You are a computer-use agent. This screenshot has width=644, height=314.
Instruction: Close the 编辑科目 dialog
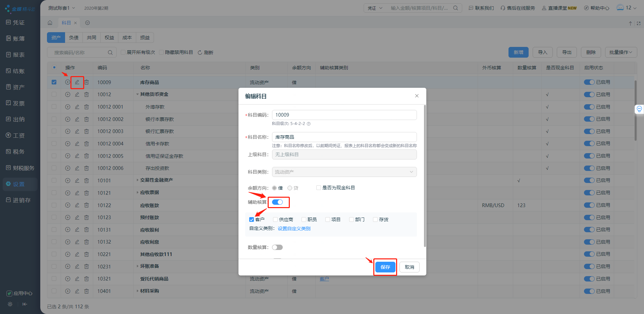click(x=417, y=96)
